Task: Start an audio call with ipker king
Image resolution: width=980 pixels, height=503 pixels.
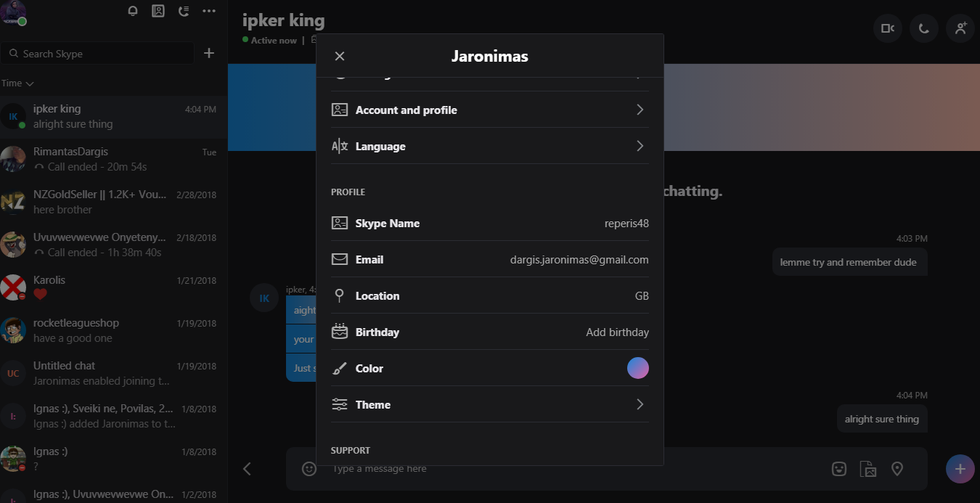Action: pos(924,28)
